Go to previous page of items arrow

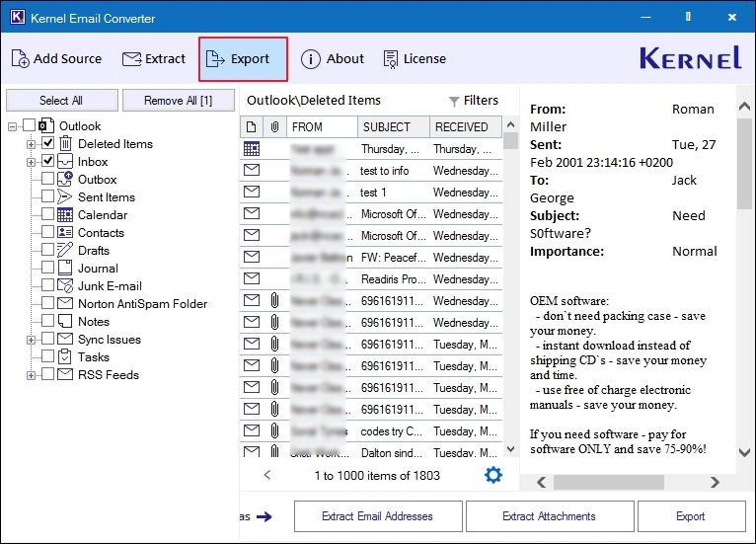tap(267, 475)
